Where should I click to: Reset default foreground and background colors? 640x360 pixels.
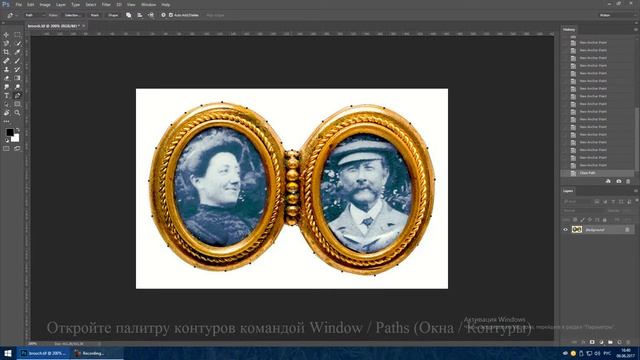point(7,140)
